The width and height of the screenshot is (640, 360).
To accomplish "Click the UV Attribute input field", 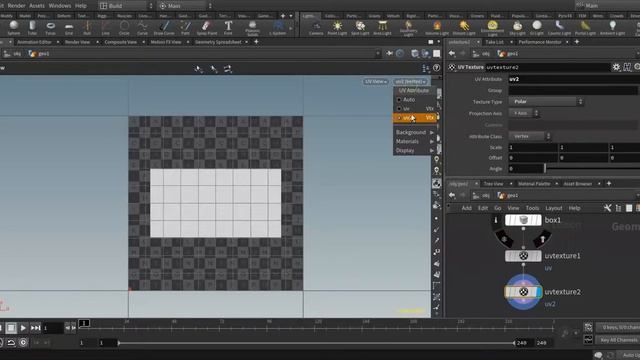I will (573, 79).
